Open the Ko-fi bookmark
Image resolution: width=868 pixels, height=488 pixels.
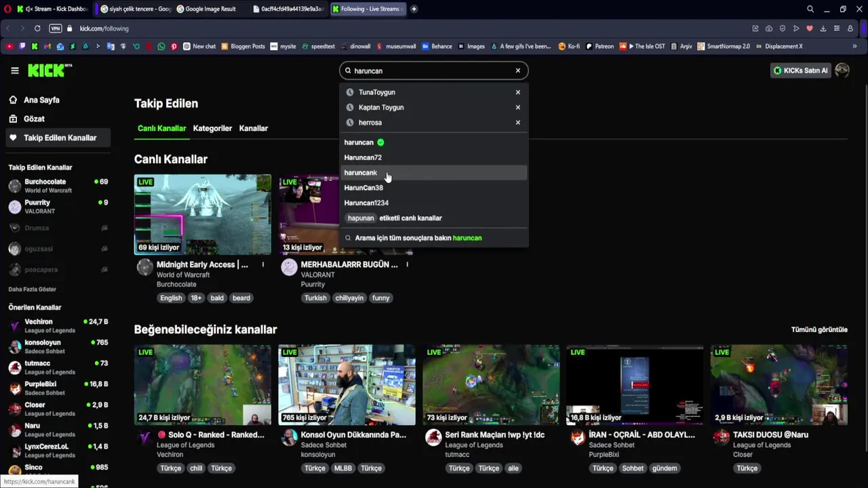pyautogui.click(x=569, y=47)
